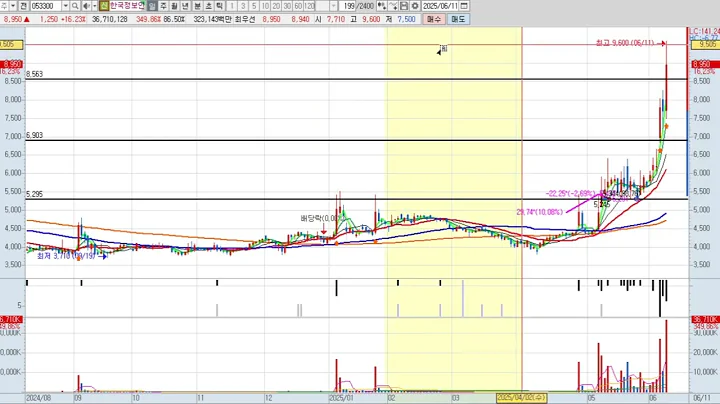Click the '전' button beside the stock code
Image resolution: width=720 pixels, height=404 pixels.
click(24, 6)
